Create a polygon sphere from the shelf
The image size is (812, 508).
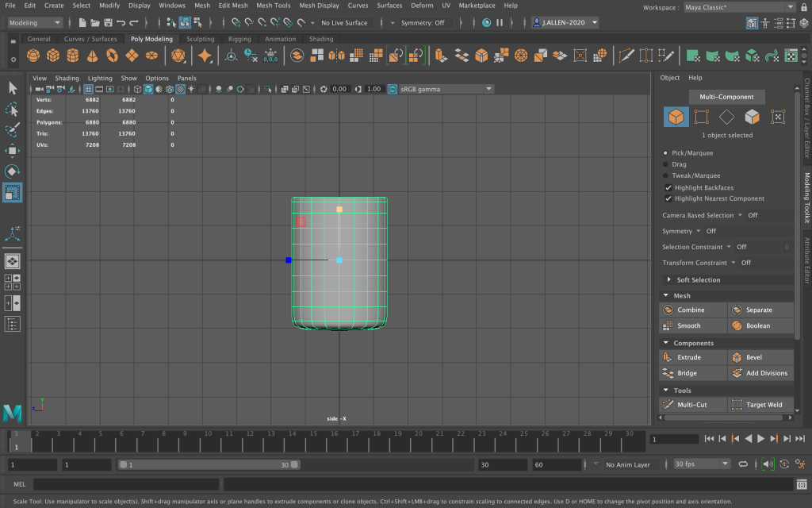click(33, 56)
